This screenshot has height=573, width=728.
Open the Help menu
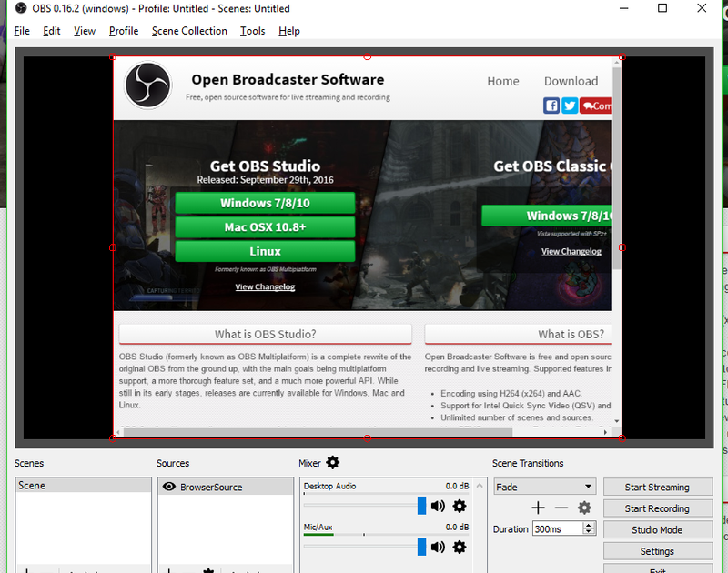(x=289, y=31)
